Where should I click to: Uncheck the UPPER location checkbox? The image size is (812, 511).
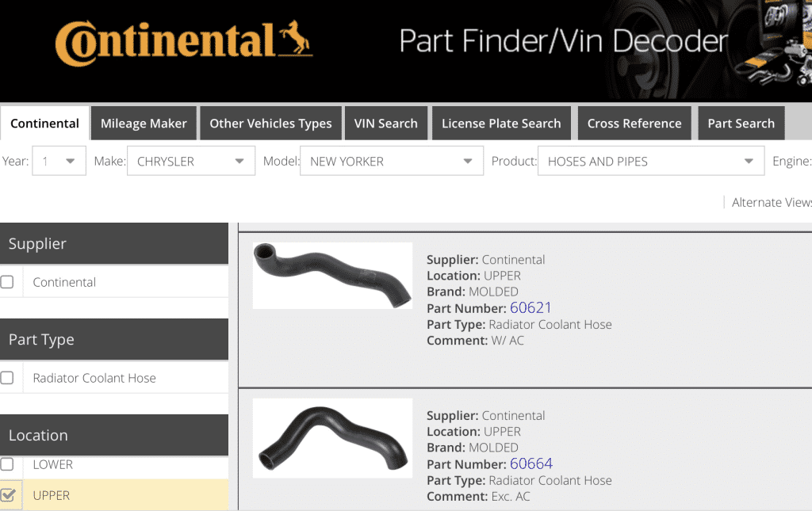pyautogui.click(x=8, y=495)
